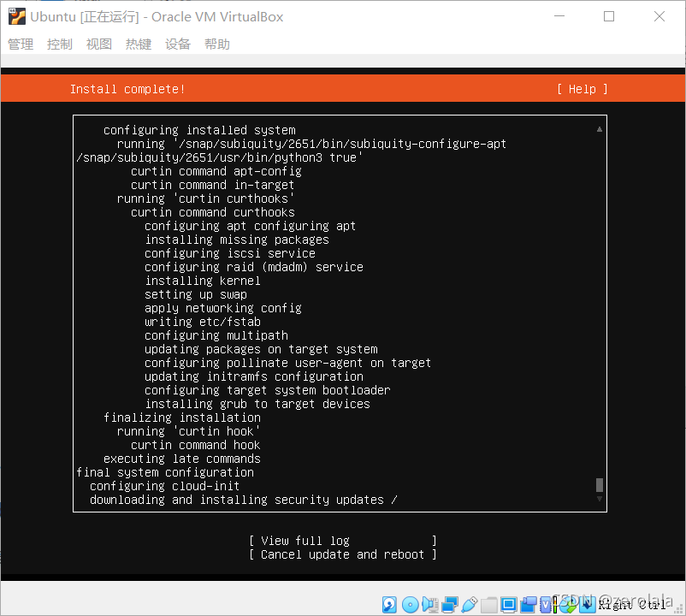This screenshot has height=616, width=686.
Task: Click the Right Ctrl host key label
Action: (632, 605)
